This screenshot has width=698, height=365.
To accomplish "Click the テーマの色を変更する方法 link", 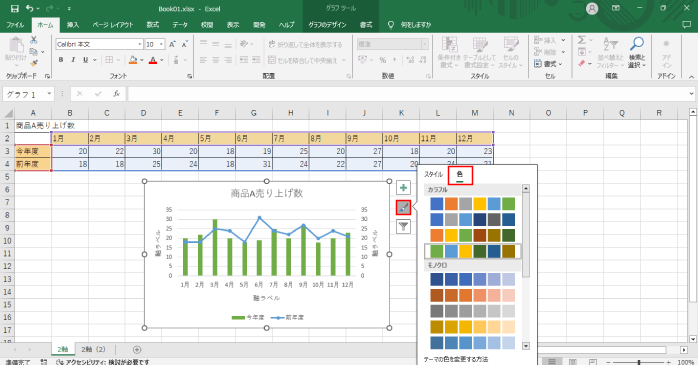I will click(455, 359).
